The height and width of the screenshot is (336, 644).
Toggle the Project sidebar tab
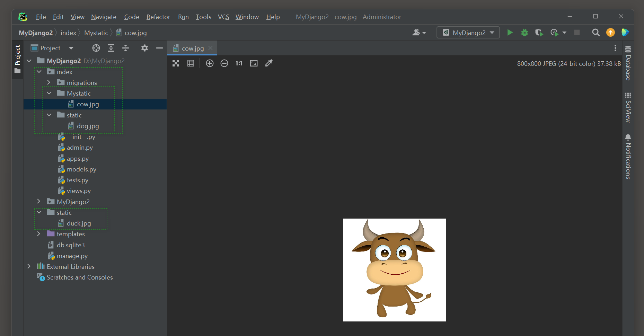(18, 59)
